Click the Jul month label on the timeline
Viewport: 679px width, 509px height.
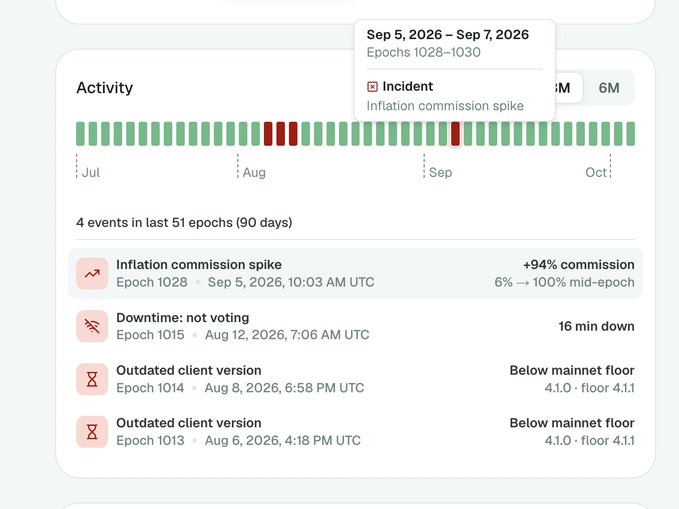[91, 172]
